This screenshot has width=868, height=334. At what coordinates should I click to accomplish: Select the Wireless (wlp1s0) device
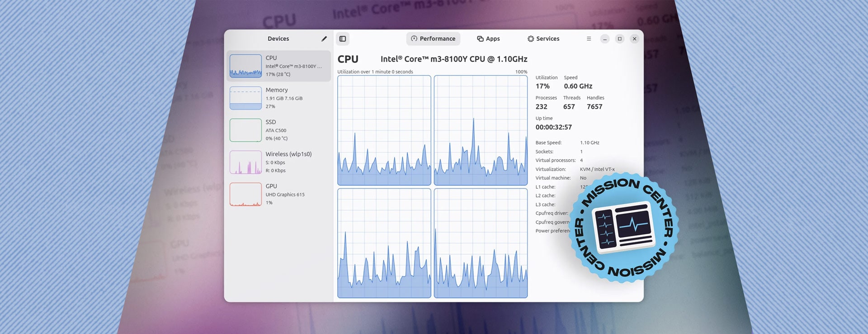pyautogui.click(x=278, y=162)
